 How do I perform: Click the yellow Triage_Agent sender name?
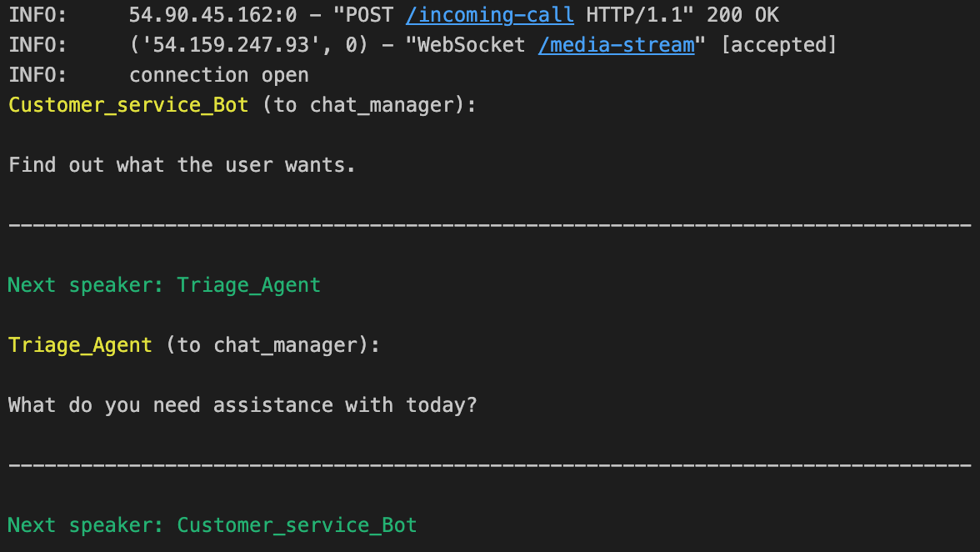(80, 344)
